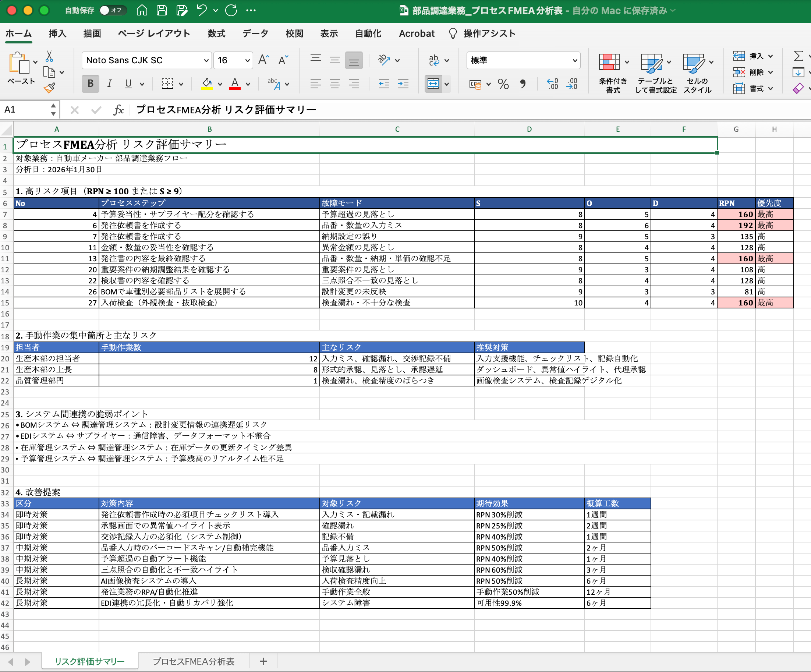The width and height of the screenshot is (811, 672).
Task: Expand the 標準 number format dropdown
Action: point(574,60)
